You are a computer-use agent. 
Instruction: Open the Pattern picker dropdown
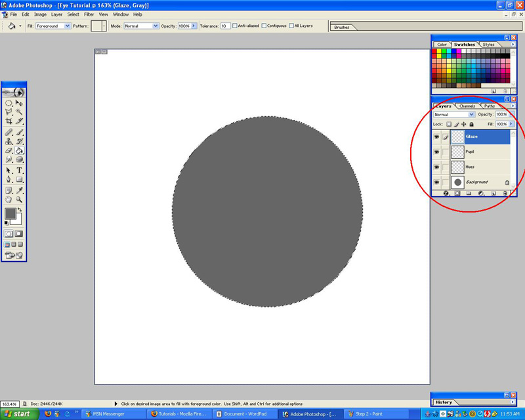pyautogui.click(x=104, y=26)
